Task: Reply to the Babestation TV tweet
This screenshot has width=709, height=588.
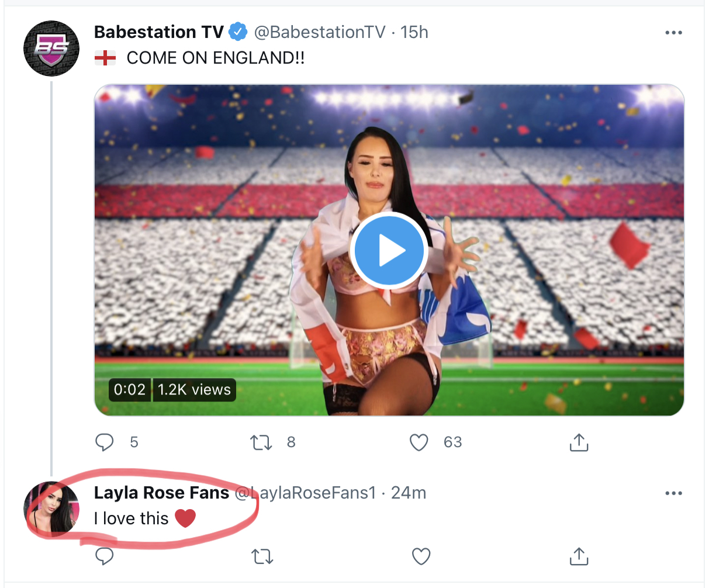Action: click(105, 442)
